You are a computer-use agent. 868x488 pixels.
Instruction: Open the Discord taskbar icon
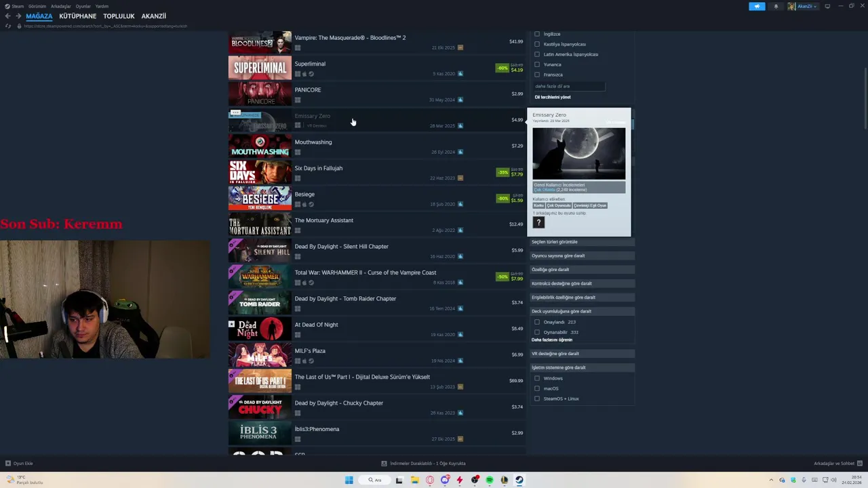click(445, 480)
